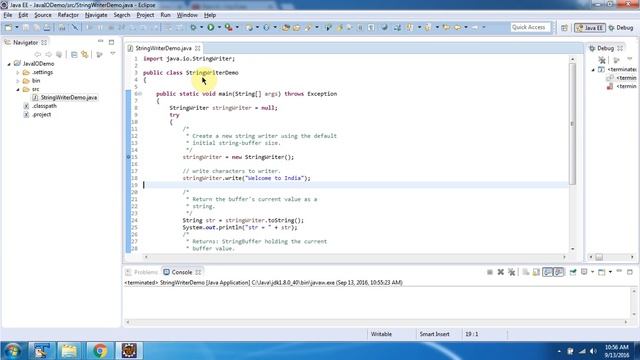640x360 pixels.
Task: Click the Print toolbar icon
Action: [x=47, y=27]
